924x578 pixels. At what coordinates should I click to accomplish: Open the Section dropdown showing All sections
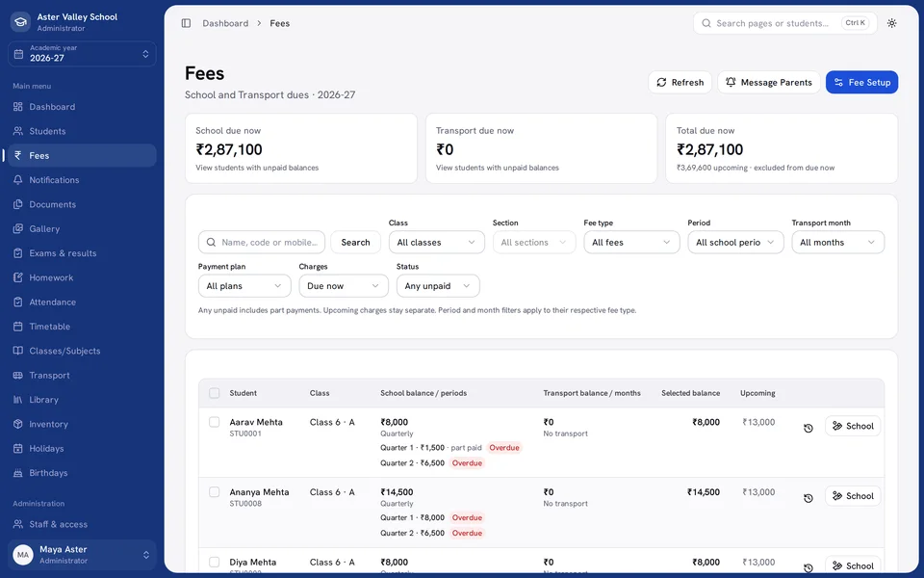click(534, 243)
